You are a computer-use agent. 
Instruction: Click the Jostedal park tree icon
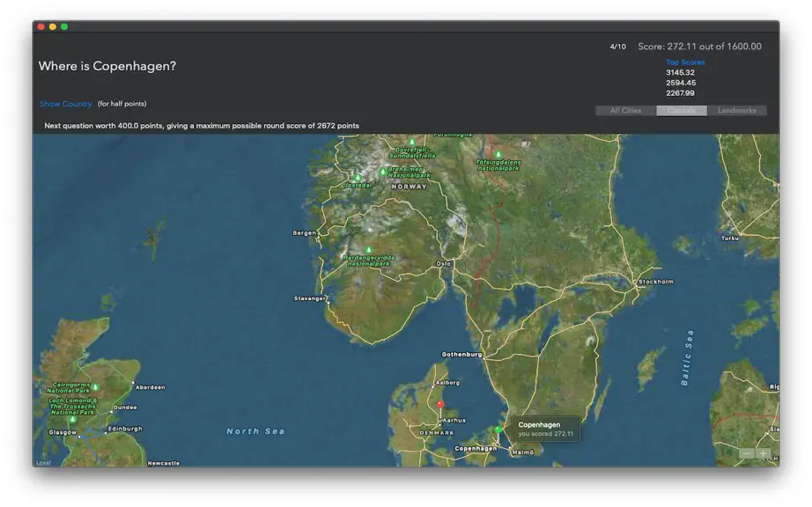(358, 178)
